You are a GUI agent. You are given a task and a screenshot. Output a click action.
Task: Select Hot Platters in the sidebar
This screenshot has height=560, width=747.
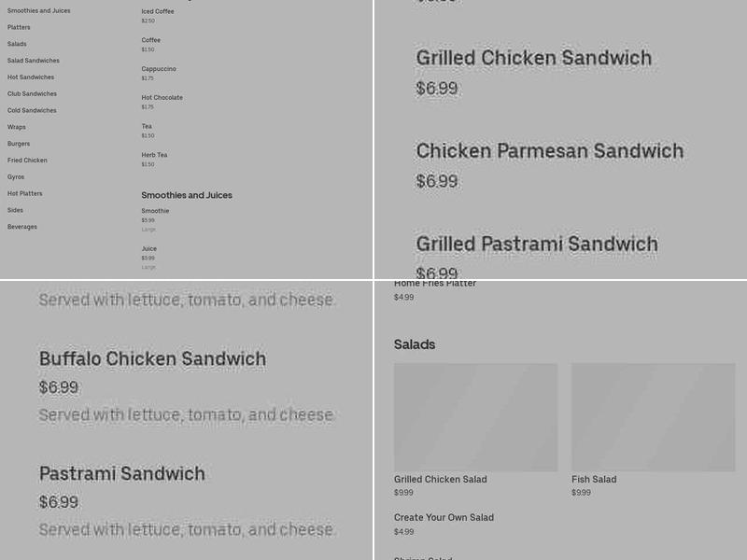click(x=24, y=193)
